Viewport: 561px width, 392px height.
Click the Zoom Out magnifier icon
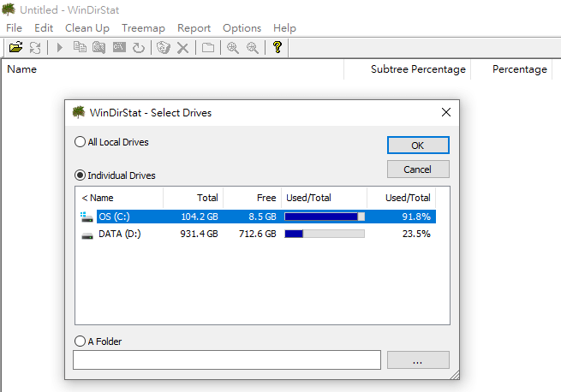point(253,47)
